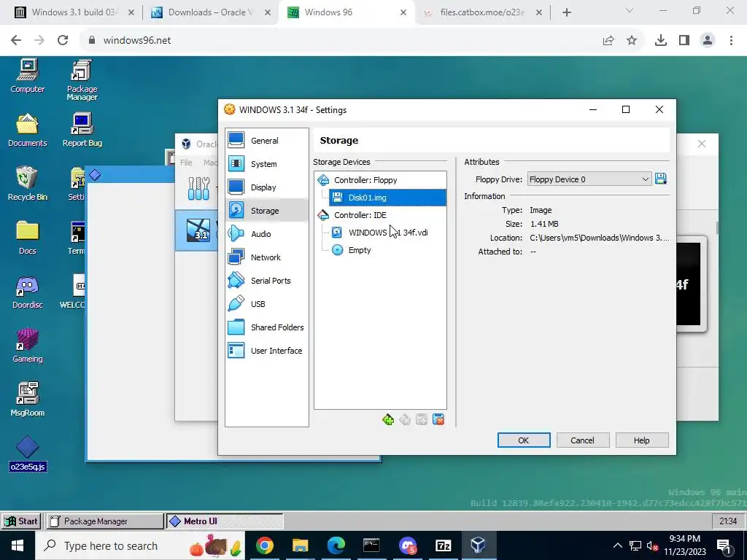Click the Windows 96 Start button
The width and height of the screenshot is (747, 560).
pos(21,521)
